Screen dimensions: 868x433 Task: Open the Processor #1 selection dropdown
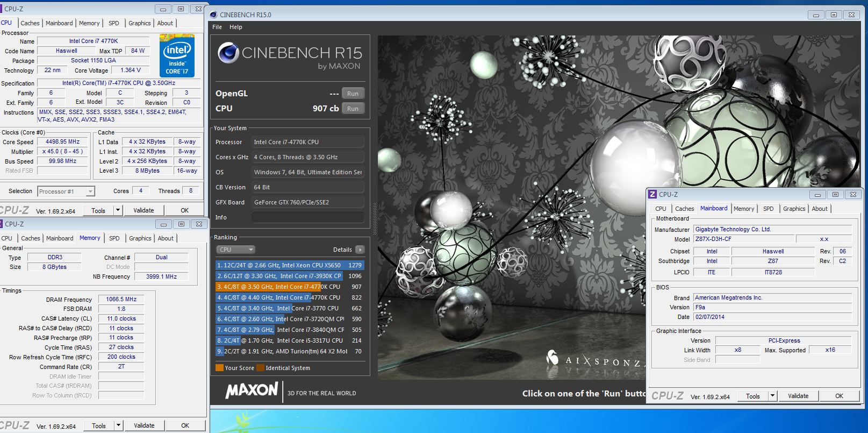pyautogui.click(x=66, y=191)
